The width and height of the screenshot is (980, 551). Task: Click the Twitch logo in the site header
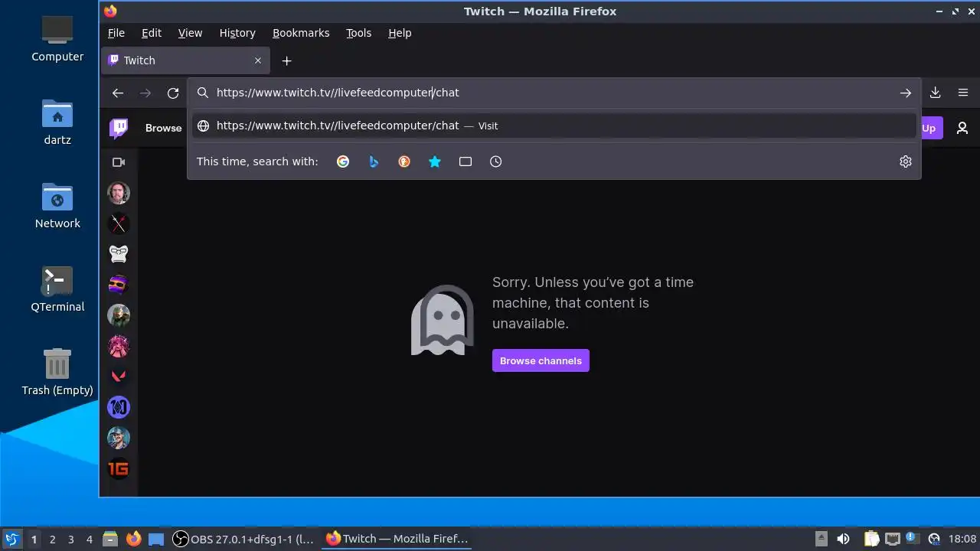click(x=119, y=128)
